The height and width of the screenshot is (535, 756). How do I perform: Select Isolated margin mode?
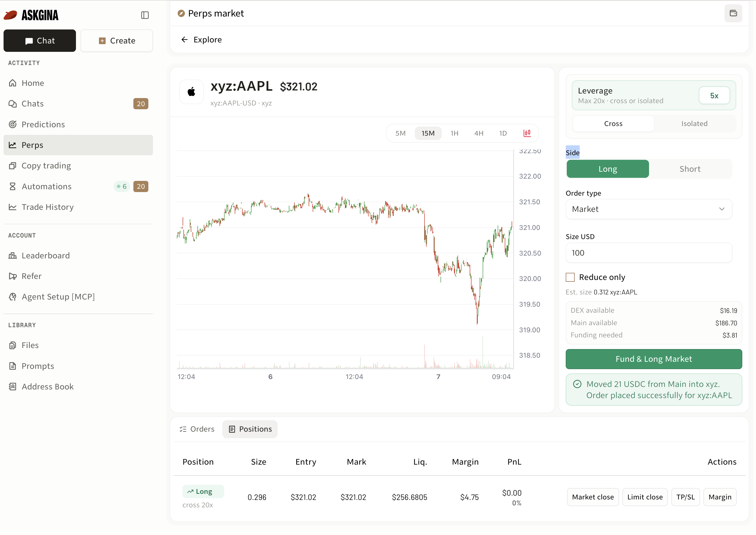click(694, 124)
